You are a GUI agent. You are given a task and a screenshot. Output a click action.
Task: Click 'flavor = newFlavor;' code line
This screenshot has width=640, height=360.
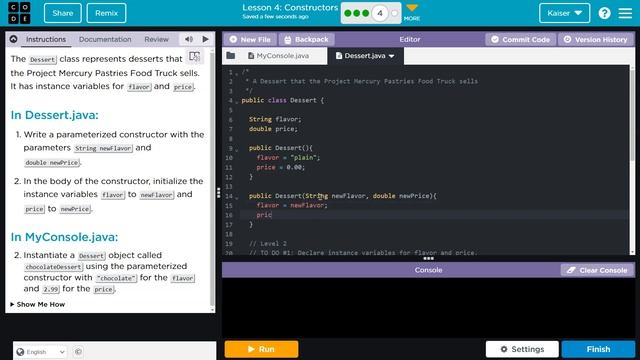[292, 205]
